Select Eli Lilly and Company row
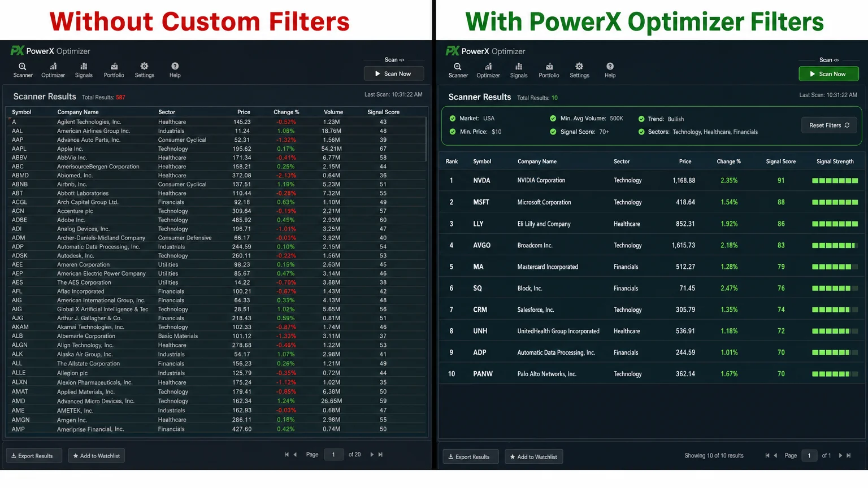 [x=651, y=224]
